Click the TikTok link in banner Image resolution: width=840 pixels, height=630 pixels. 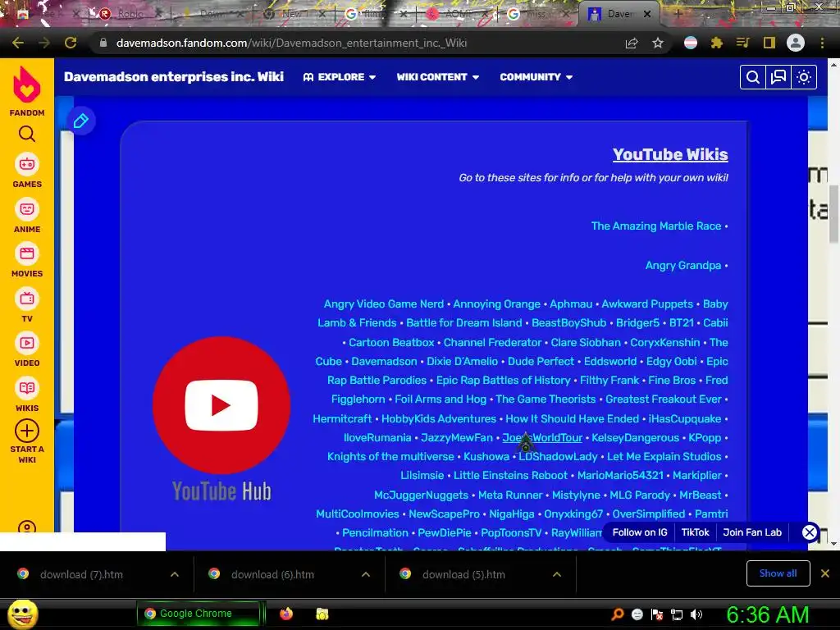[x=695, y=532]
